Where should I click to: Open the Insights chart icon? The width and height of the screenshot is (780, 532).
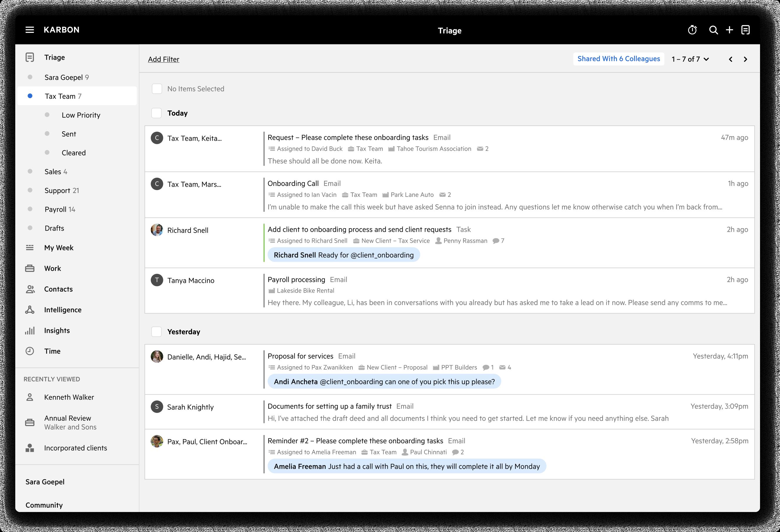[30, 330]
